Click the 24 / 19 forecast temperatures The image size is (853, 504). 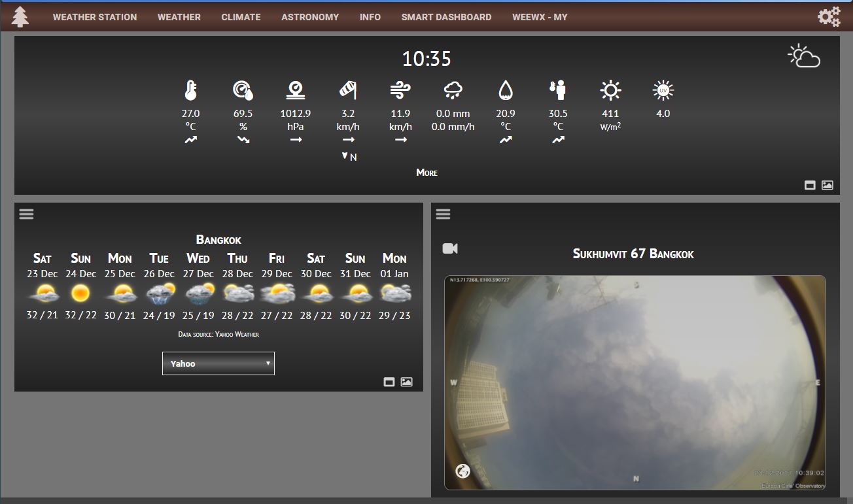coord(159,315)
